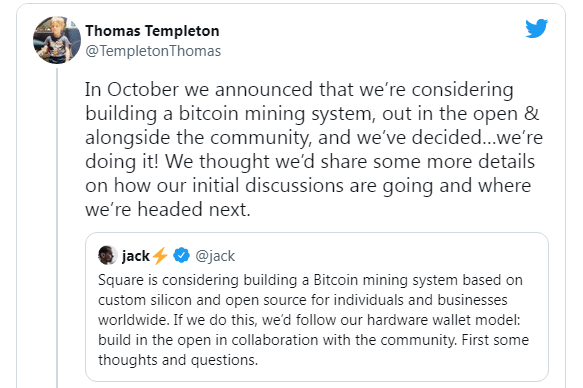Click the lightning bolt emoji beside jack

(160, 256)
